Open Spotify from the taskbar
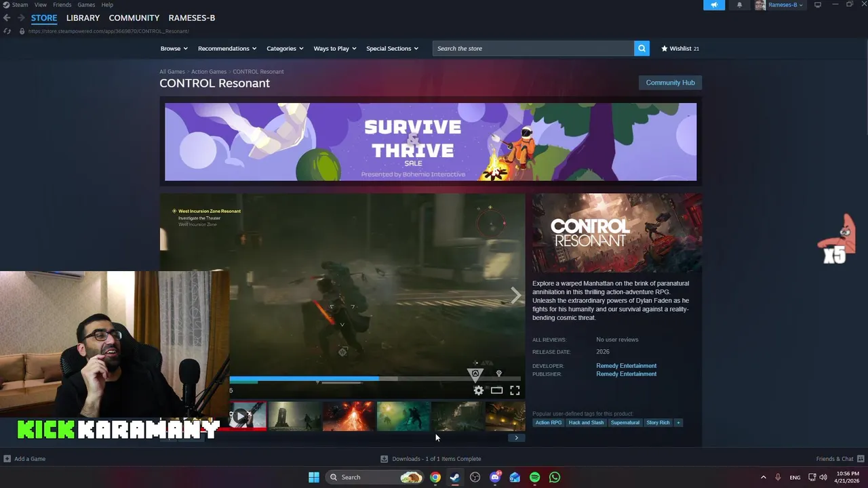The height and width of the screenshot is (488, 868). click(535, 477)
